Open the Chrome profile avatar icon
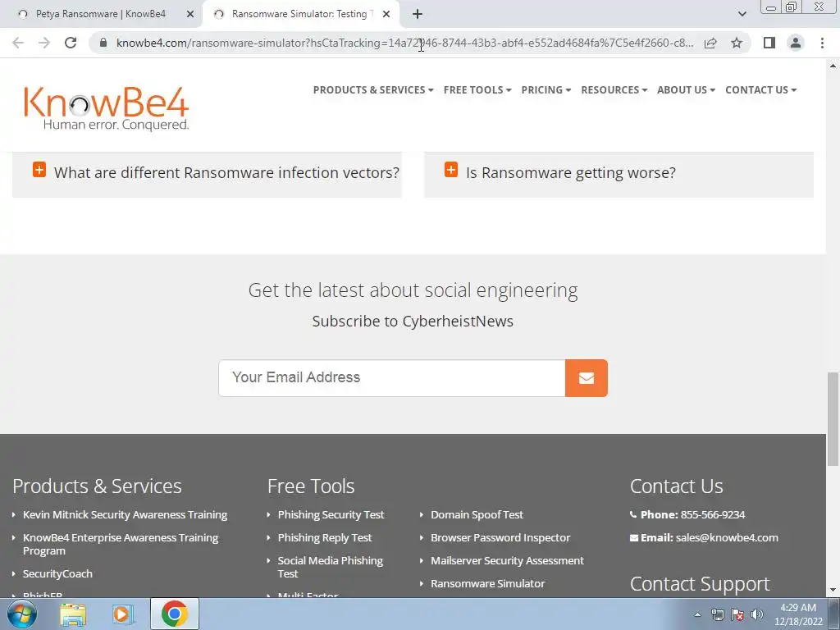Screen dimensions: 840x630 (x=796, y=43)
